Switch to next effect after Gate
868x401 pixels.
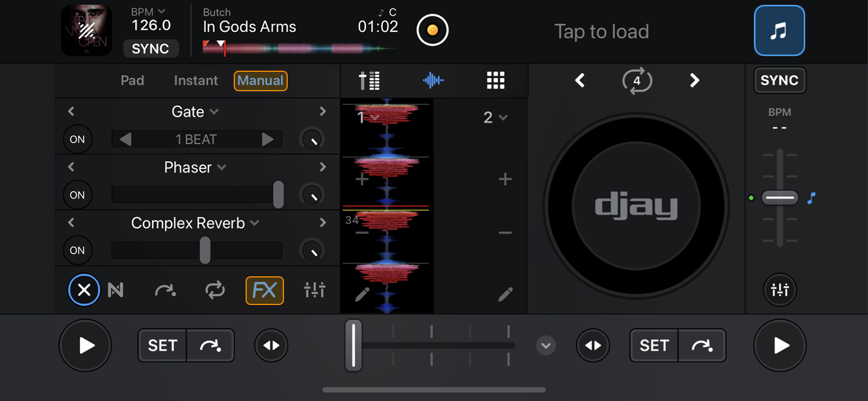[323, 111]
